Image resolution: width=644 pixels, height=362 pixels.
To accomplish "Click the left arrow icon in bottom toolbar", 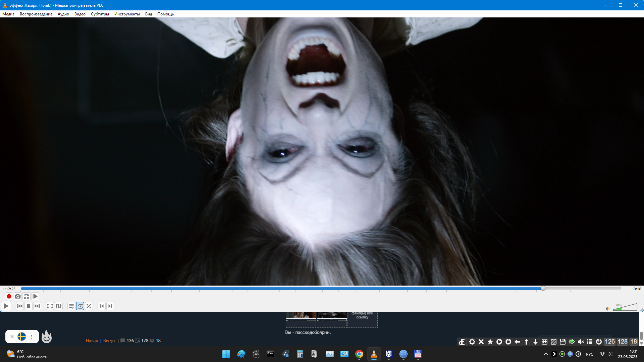I will 517,342.
